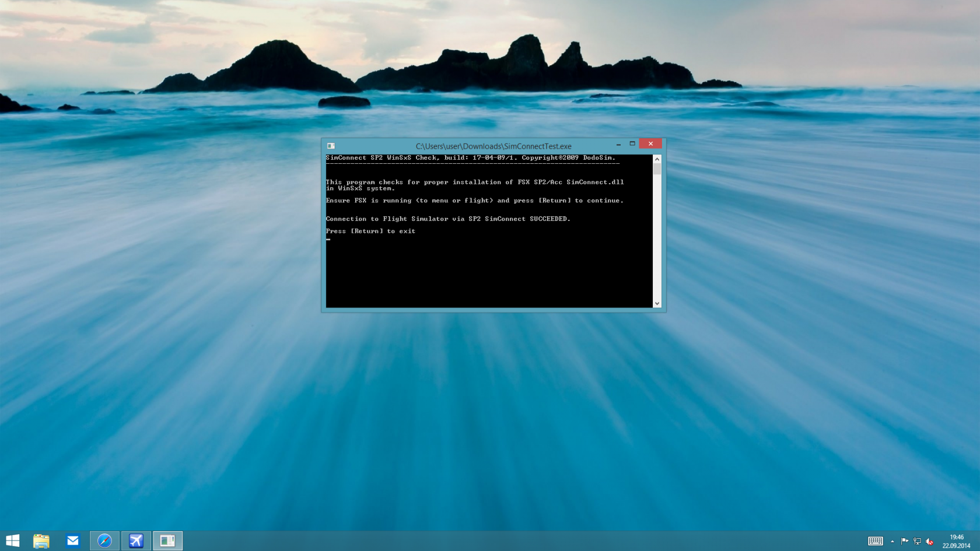Maximize the SimConnectTest console window
Image resolution: width=980 pixels, height=551 pixels.
632,143
